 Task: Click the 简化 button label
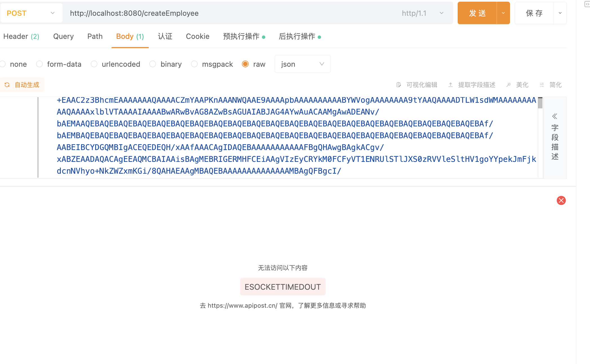click(555, 85)
